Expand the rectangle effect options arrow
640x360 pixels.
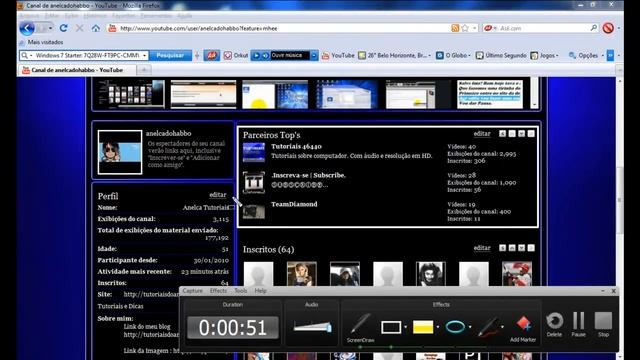(405, 327)
